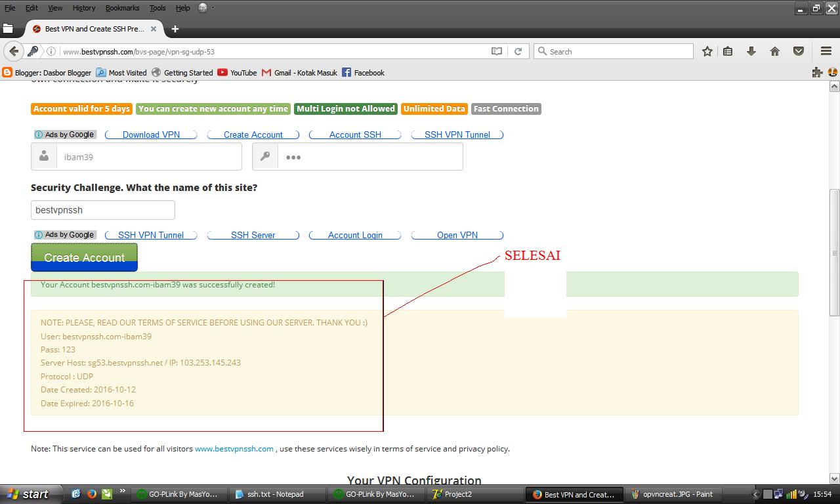Open the Edit menu
This screenshot has width=840, height=504.
31,8
